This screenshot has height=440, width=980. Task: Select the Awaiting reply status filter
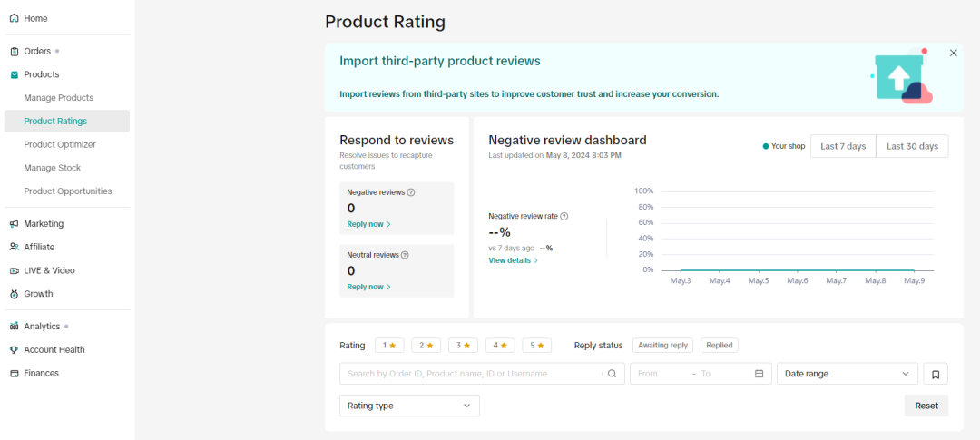[663, 346]
